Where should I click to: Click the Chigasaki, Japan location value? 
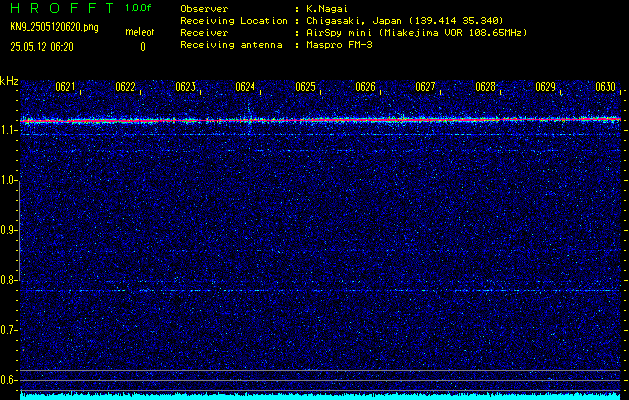pos(405,20)
